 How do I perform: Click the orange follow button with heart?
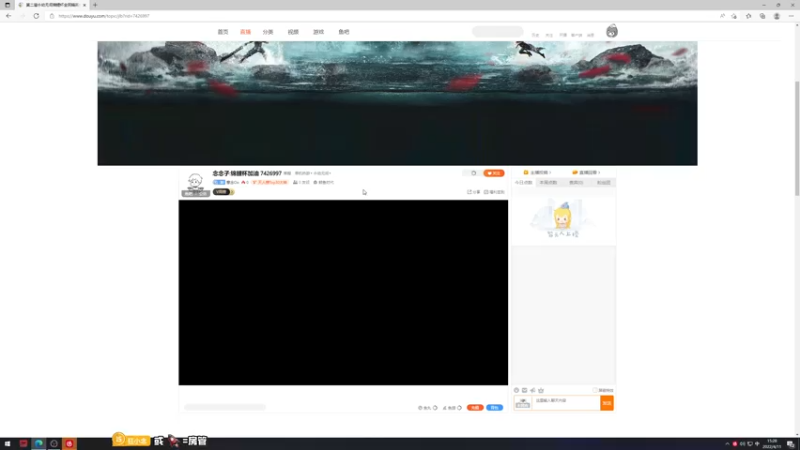(493, 173)
